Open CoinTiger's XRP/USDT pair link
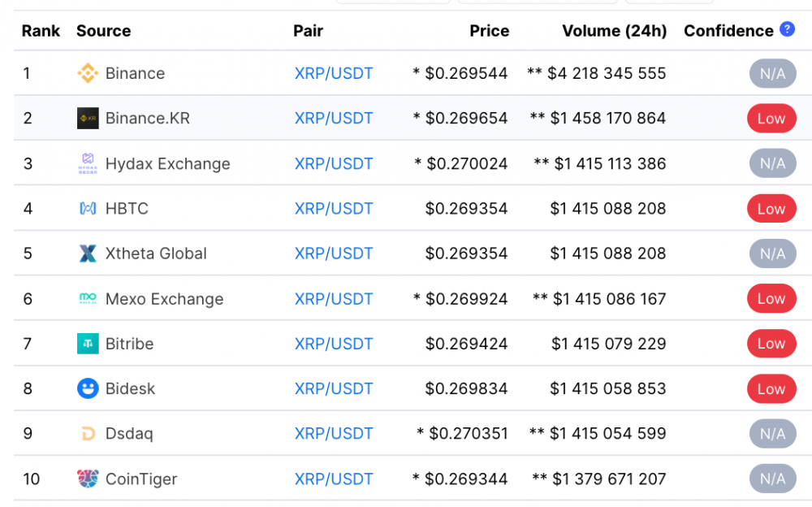This screenshot has width=812, height=507. [334, 479]
